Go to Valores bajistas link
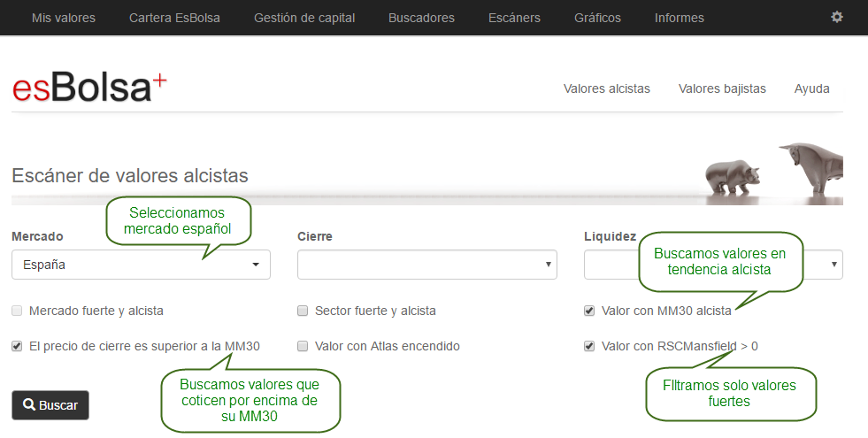Viewport: 868px width, 438px height. tap(722, 88)
